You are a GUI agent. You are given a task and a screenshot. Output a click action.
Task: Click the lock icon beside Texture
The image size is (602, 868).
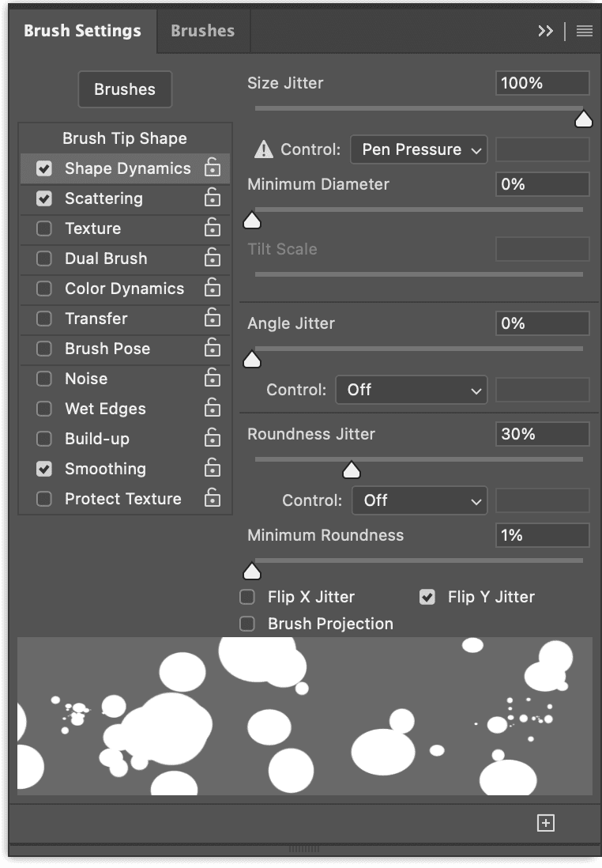point(213,228)
